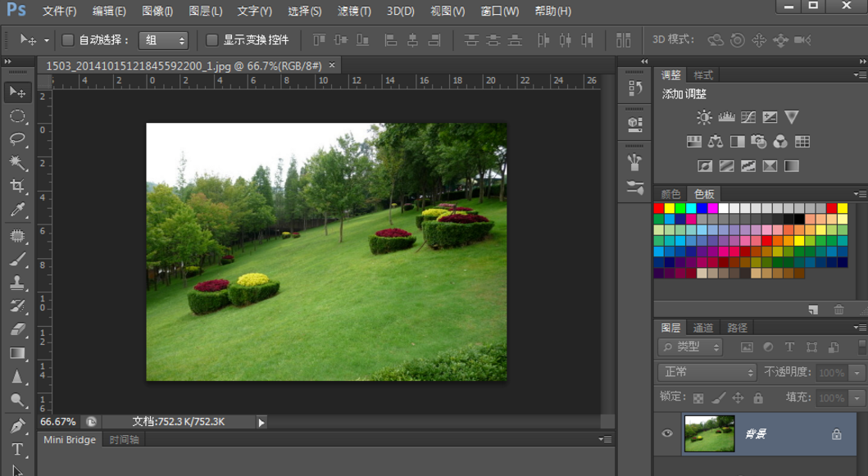Hide the 背景 layer visibility eye
Image resolution: width=868 pixels, height=476 pixels.
coord(666,433)
